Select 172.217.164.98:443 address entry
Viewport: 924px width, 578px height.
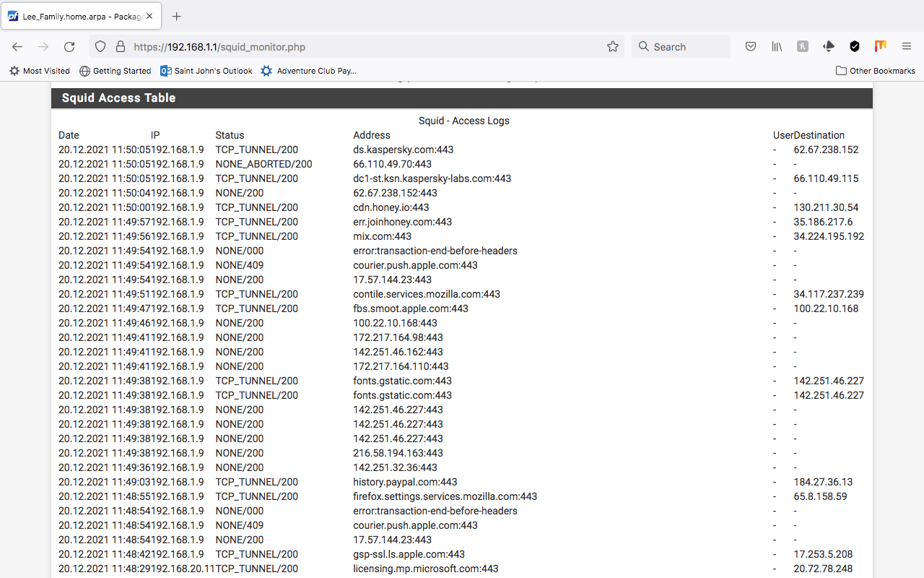(x=398, y=337)
